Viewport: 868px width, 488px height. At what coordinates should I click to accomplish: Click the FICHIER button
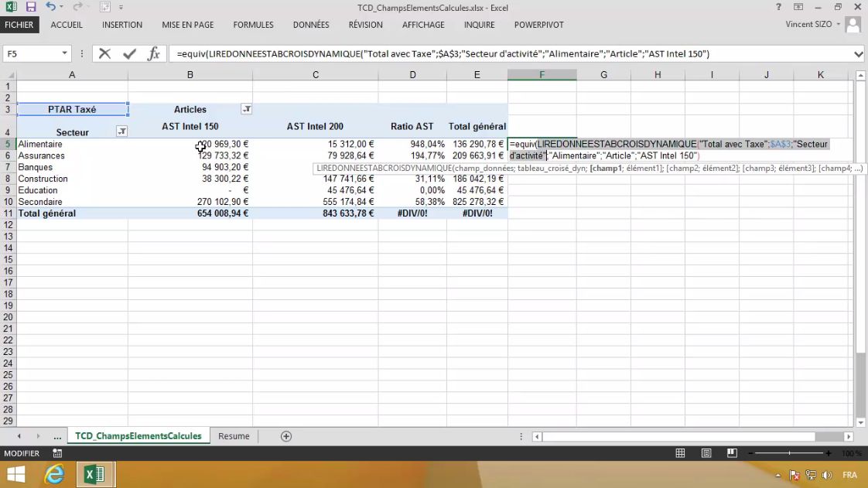pos(19,25)
